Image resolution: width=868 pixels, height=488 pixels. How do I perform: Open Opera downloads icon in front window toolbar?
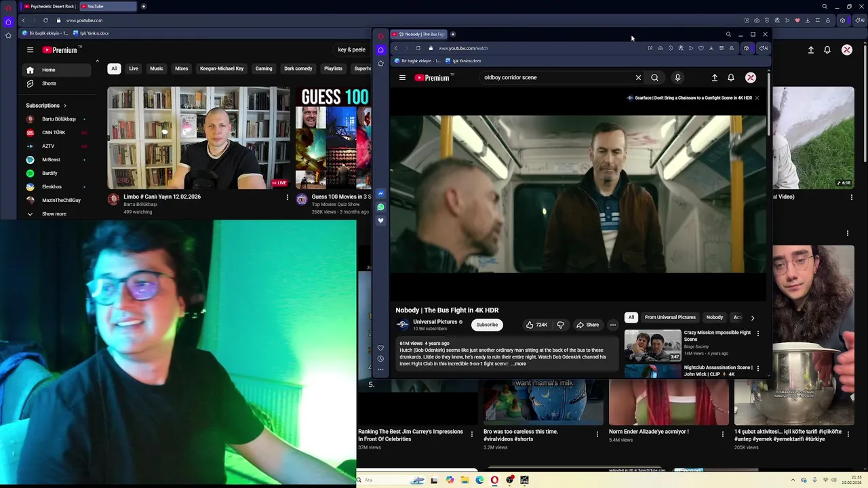pyautogui.click(x=711, y=48)
